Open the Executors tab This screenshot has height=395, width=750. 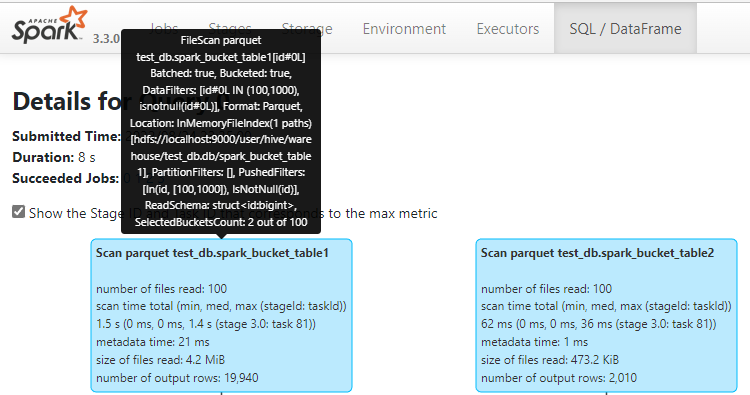(507, 29)
